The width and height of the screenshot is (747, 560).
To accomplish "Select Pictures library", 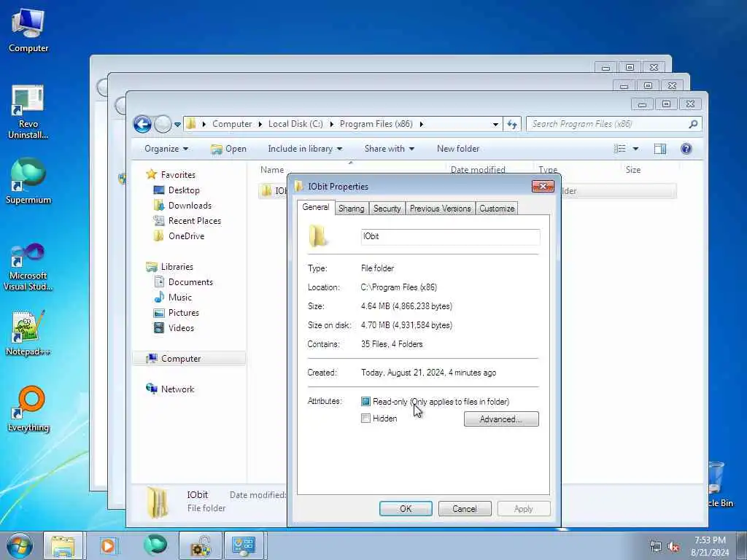I will click(x=176, y=312).
